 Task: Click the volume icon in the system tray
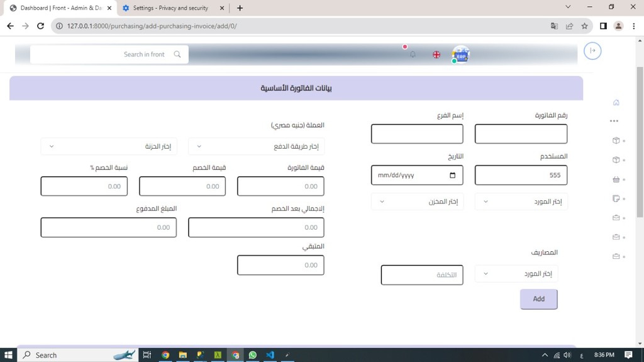(x=567, y=354)
